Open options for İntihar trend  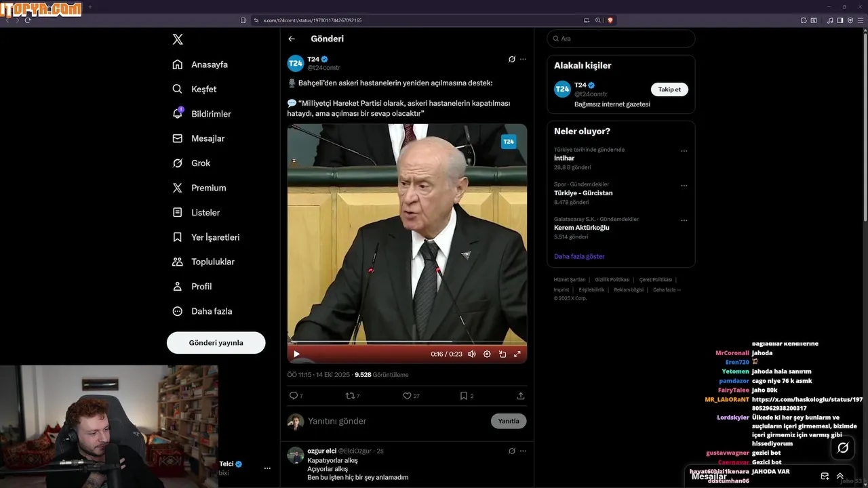(684, 151)
